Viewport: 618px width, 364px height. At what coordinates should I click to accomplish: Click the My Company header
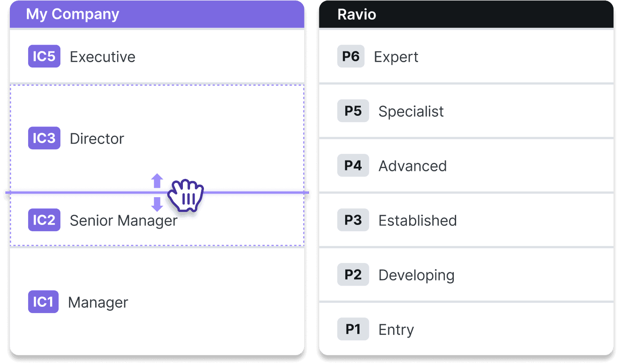72,14
